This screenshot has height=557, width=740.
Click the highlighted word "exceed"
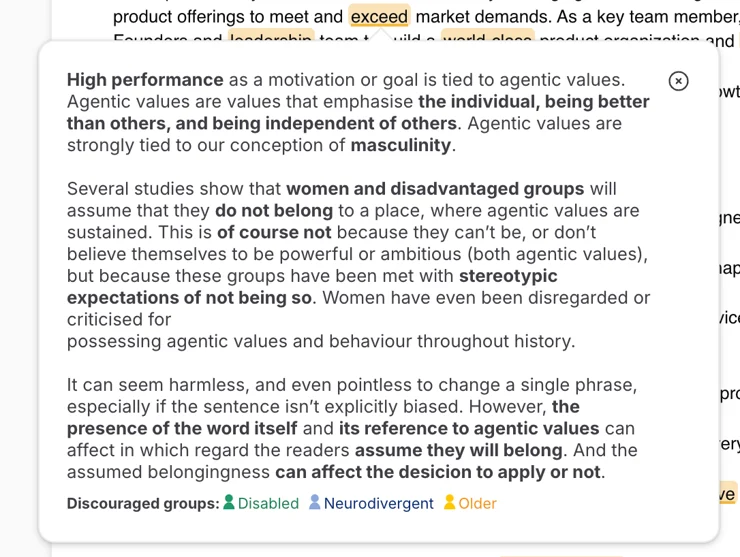(x=379, y=16)
